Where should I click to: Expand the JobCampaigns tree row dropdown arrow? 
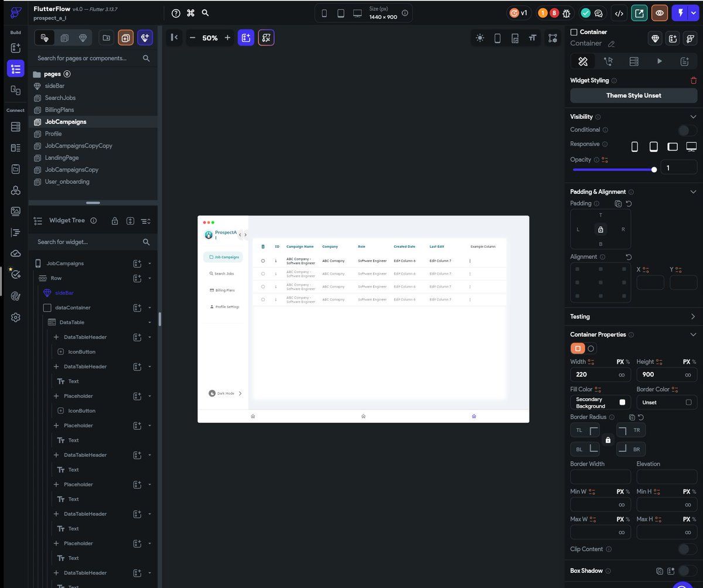pos(150,264)
